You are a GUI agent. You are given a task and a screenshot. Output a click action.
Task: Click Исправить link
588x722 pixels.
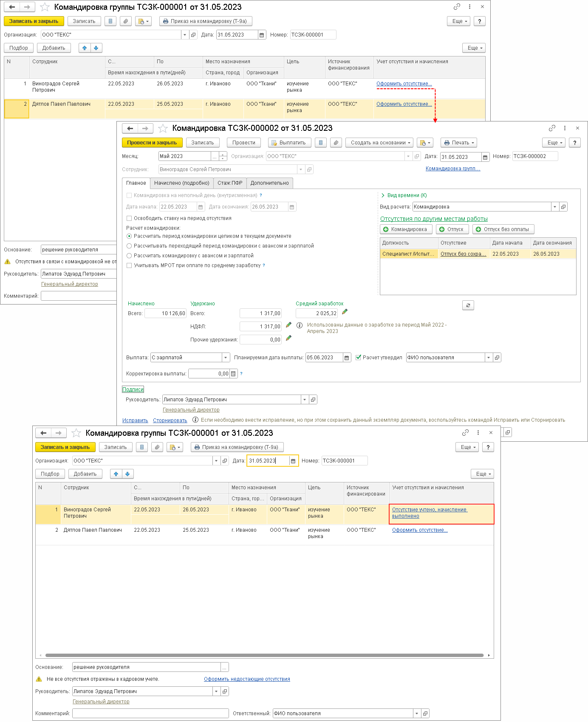135,420
